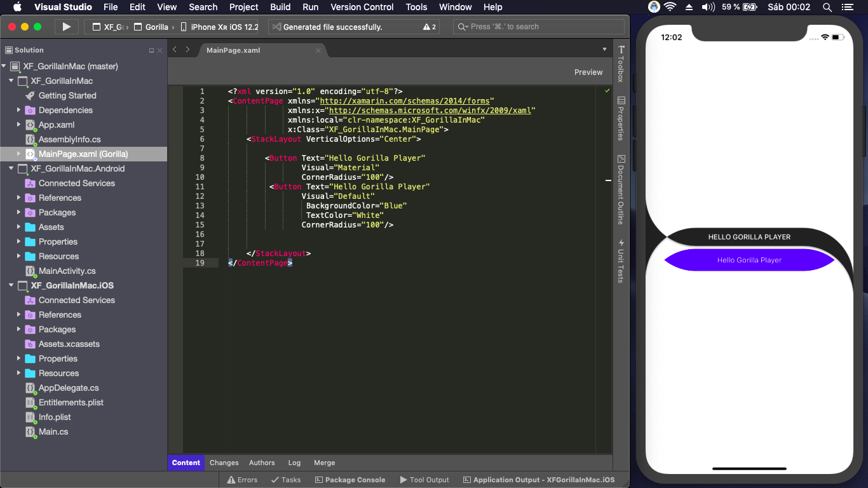This screenshot has width=868, height=488.
Task: Click the volume icon in menu bar
Action: pos(709,7)
